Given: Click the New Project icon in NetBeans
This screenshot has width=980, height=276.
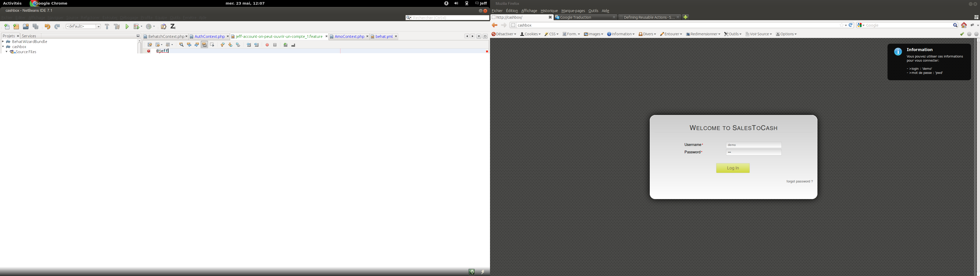Looking at the screenshot, I should point(16,27).
